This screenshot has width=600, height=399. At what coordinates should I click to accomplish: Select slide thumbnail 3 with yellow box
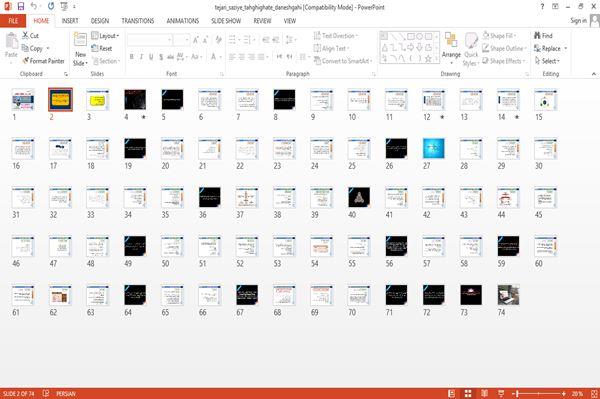pyautogui.click(x=98, y=100)
